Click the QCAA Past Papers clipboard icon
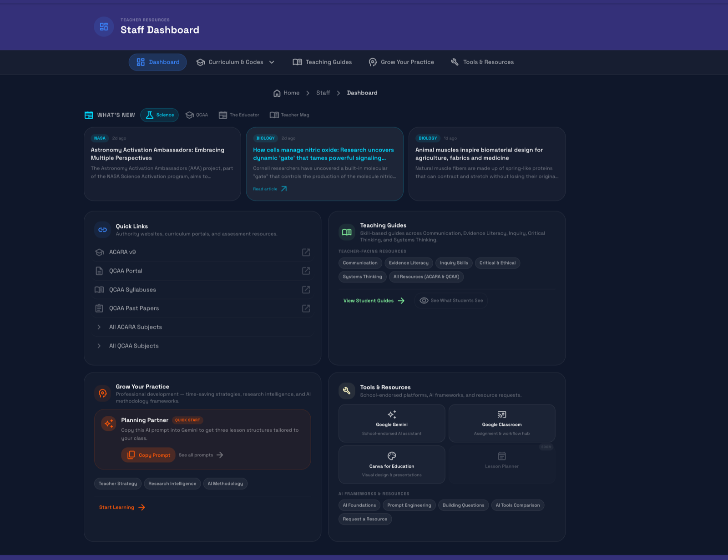Screen dimensions: 728x560 point(99,308)
